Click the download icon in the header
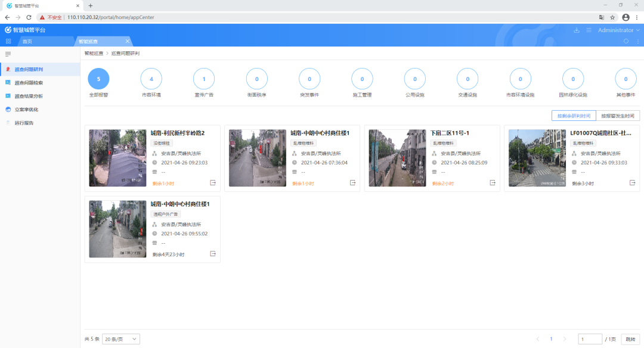The image size is (644, 348). coord(577,30)
